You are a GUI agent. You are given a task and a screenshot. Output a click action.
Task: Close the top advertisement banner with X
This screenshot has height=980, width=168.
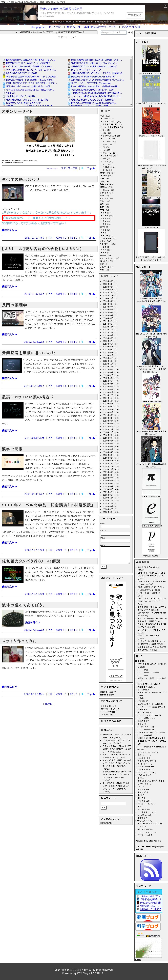coord(166,5)
